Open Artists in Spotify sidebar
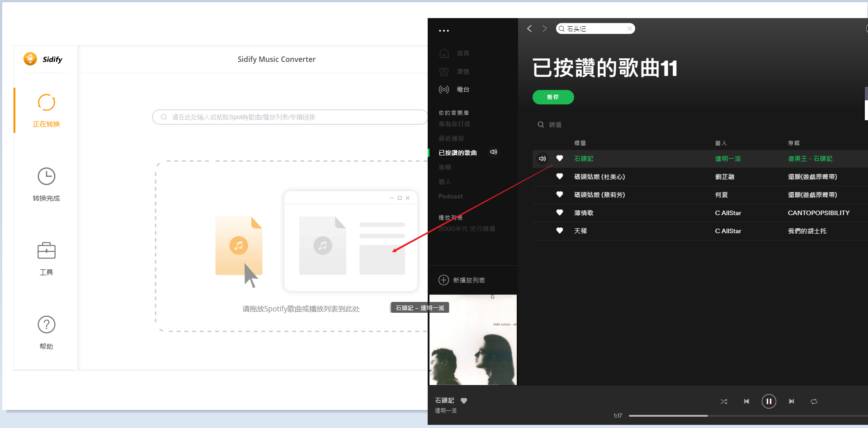The height and width of the screenshot is (428, 868). [445, 182]
